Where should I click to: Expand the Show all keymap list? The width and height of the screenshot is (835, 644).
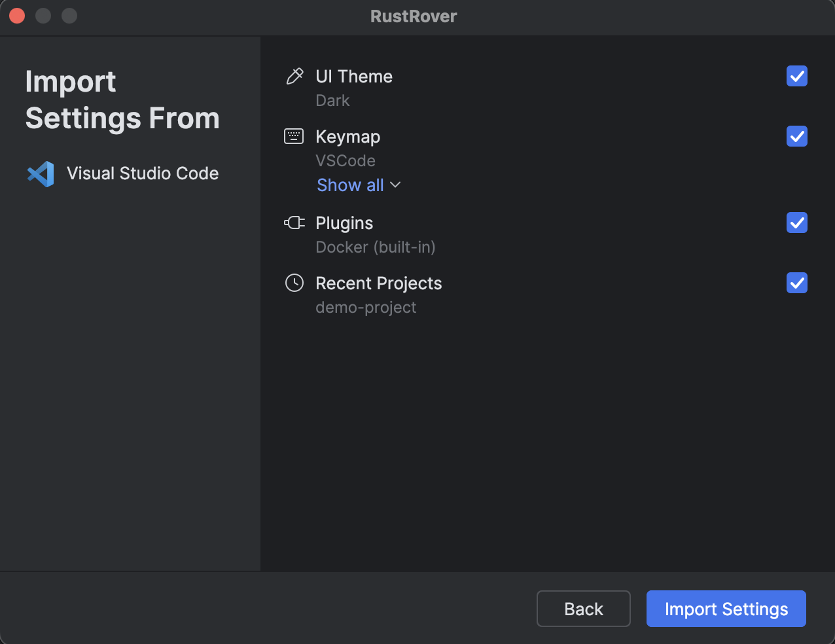point(350,185)
